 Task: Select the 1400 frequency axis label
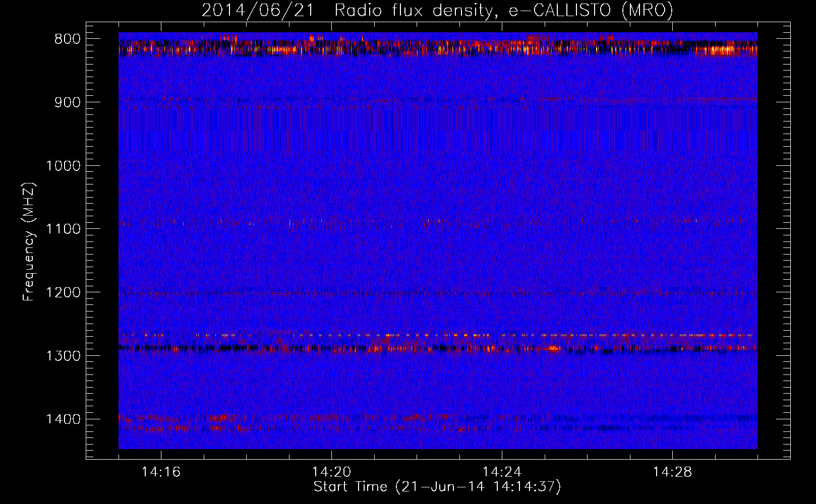click(63, 419)
